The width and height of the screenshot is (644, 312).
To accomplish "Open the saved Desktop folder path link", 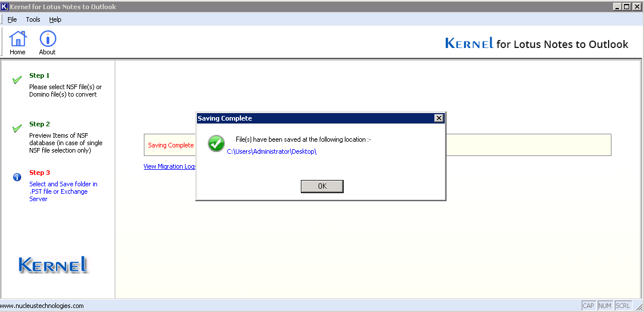I will (272, 151).
